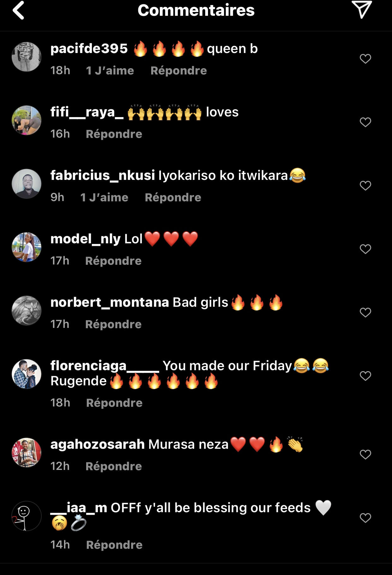Like fabricius_nkusi's comment with the heart
Image resolution: width=392 pixels, height=575 pixels.
365,186
